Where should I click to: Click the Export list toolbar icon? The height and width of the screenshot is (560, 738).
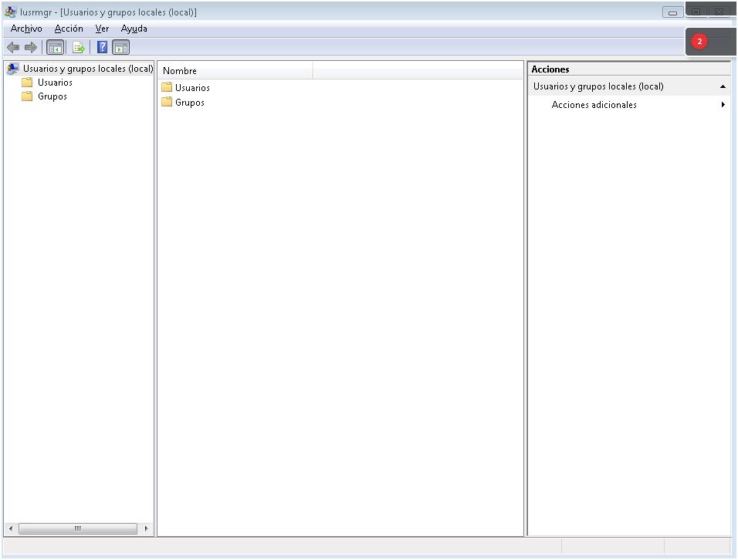coord(78,48)
